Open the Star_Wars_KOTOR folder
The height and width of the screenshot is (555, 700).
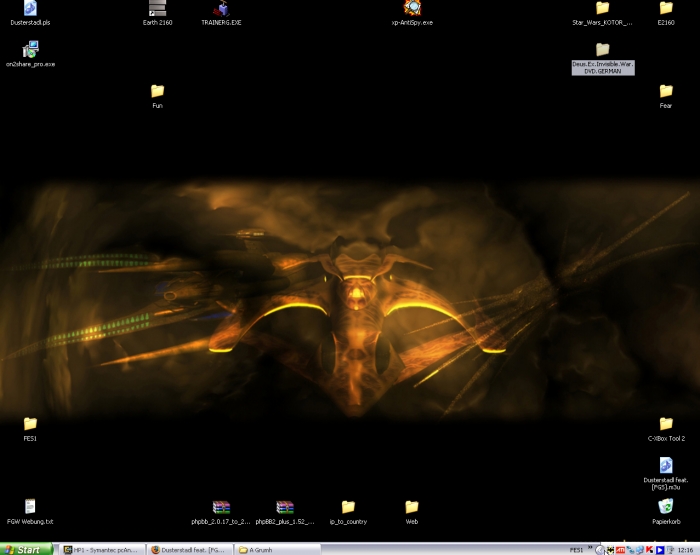pos(602,13)
